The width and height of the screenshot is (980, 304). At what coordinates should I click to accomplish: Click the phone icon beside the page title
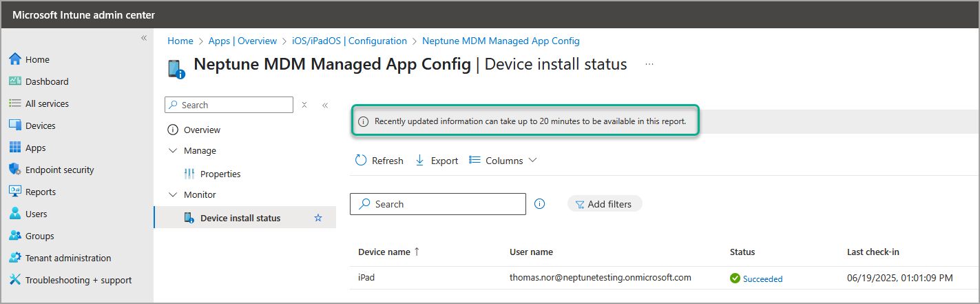[x=176, y=68]
